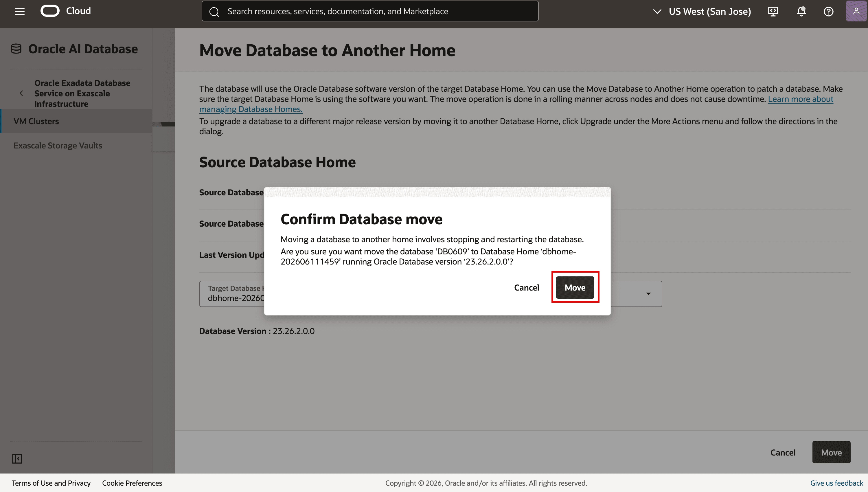Screen dimensions: 868x492
Task: Open the hamburger navigation menu
Action: point(20,12)
